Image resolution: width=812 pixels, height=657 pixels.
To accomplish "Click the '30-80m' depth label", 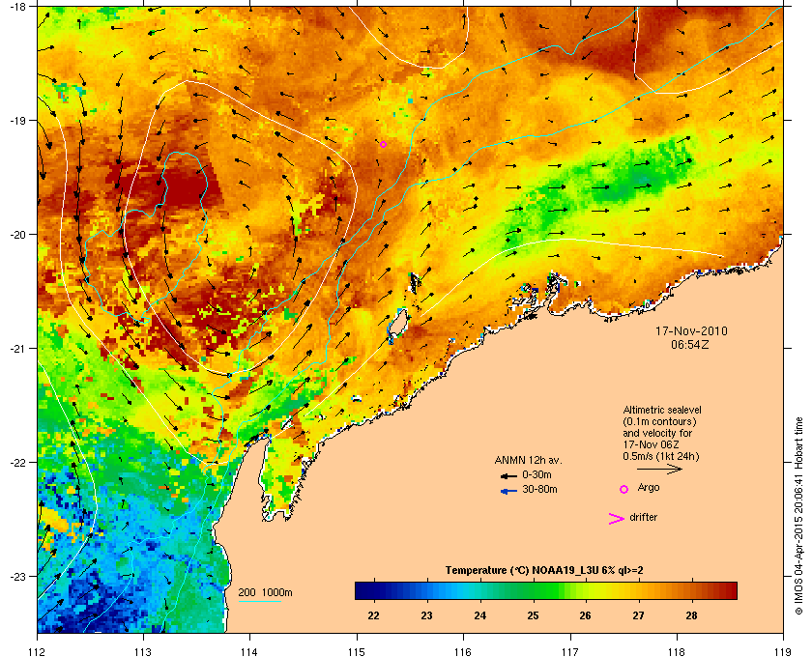I will pyautogui.click(x=539, y=489).
